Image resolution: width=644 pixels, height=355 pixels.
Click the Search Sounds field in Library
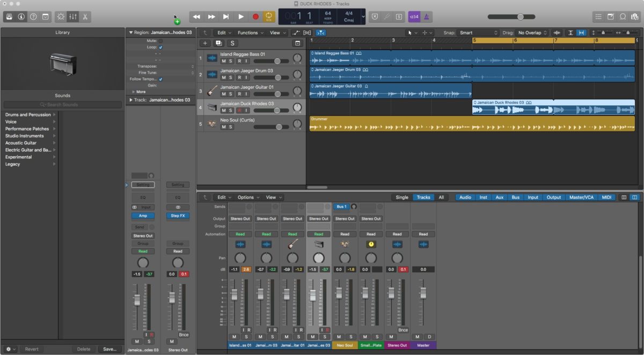point(62,104)
